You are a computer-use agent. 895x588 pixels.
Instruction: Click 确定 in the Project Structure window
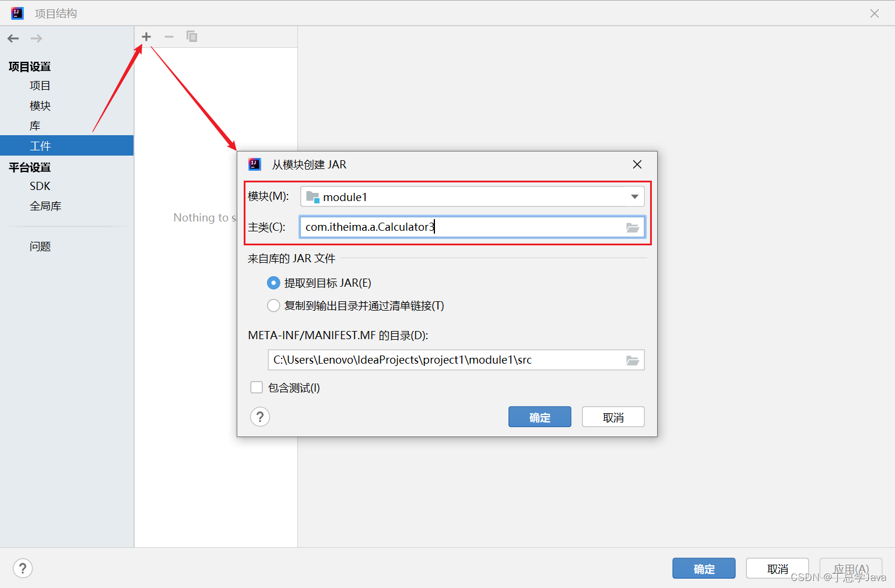click(x=704, y=568)
